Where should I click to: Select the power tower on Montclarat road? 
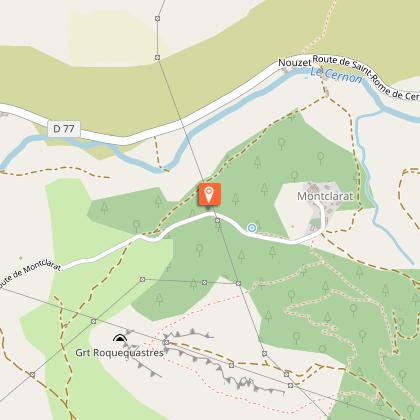[x=217, y=220]
